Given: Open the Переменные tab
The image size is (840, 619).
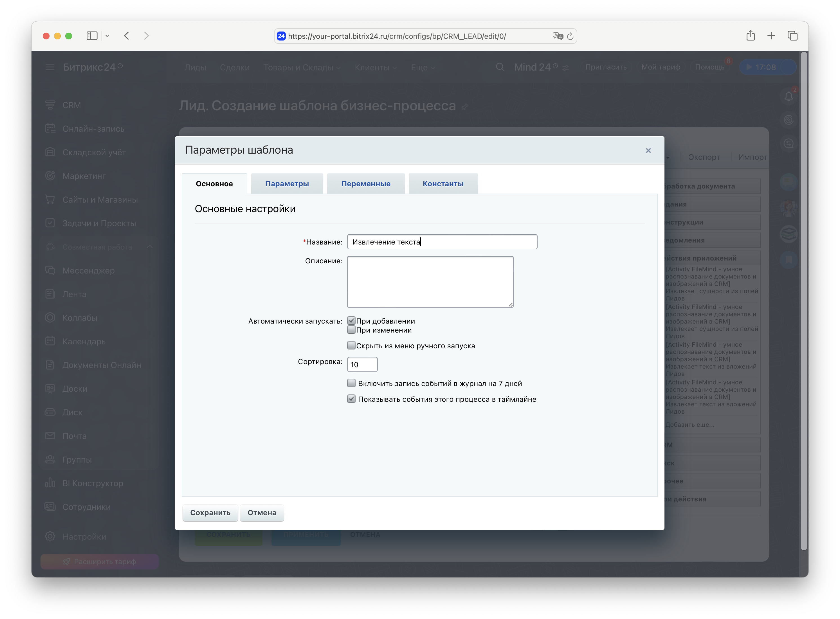Looking at the screenshot, I should tap(365, 184).
